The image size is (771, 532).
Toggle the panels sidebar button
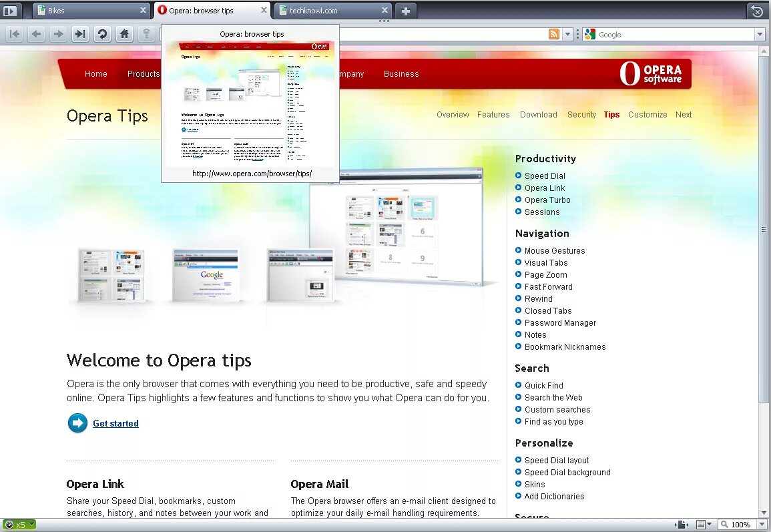(10, 10)
